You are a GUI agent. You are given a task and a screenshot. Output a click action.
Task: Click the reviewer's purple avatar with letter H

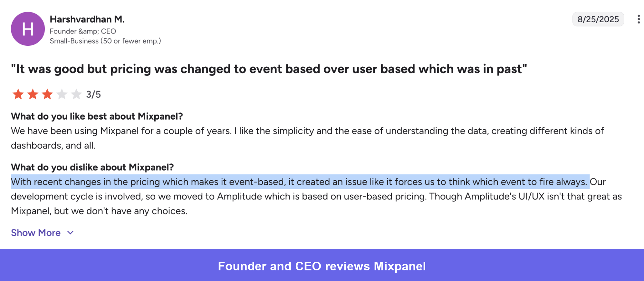click(x=28, y=28)
